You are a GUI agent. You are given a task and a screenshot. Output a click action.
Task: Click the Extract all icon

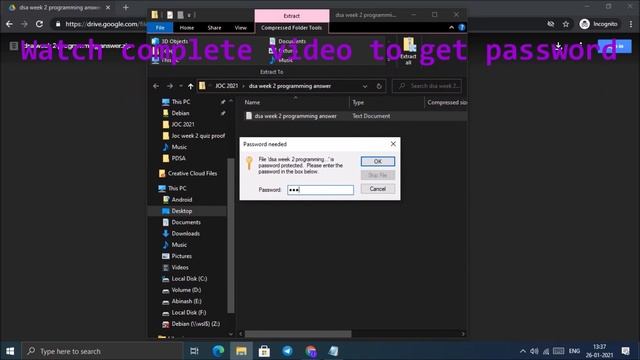coord(408,51)
